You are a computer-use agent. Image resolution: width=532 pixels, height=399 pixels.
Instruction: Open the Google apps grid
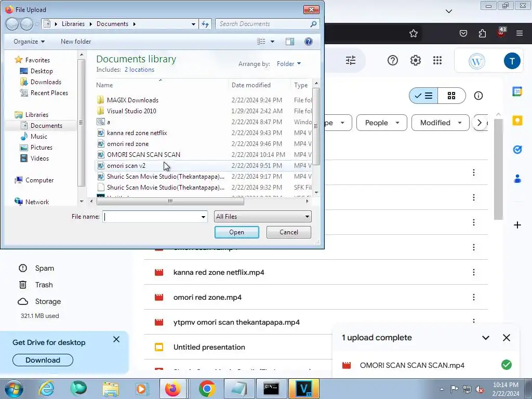pyautogui.click(x=437, y=60)
